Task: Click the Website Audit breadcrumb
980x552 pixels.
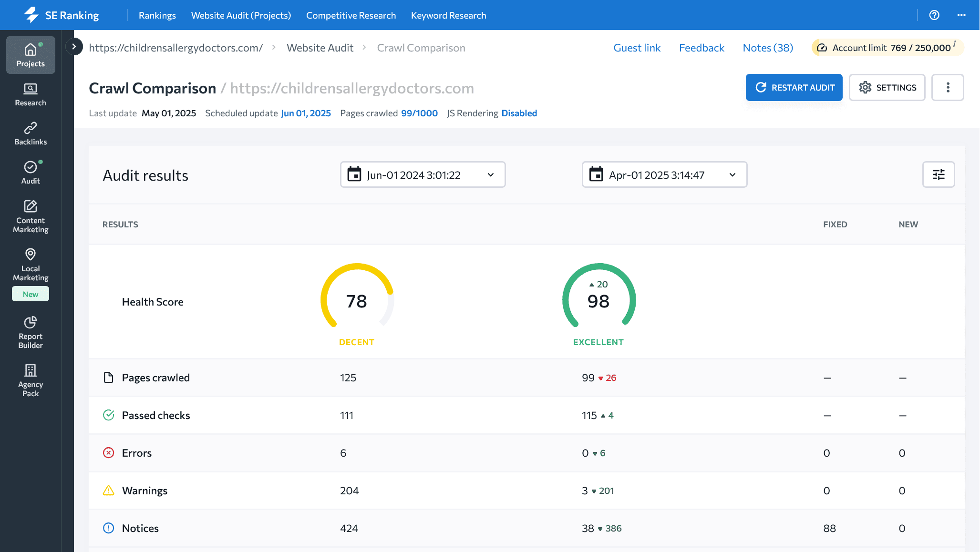Action: point(320,48)
